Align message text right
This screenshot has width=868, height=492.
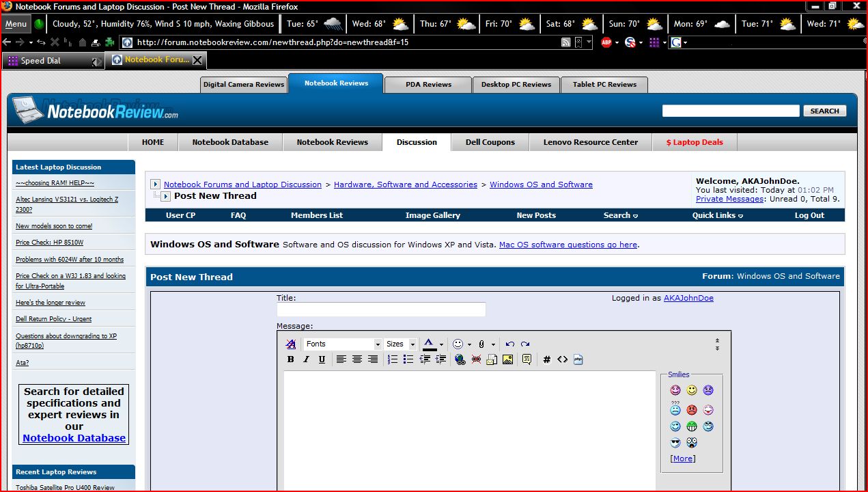372,359
